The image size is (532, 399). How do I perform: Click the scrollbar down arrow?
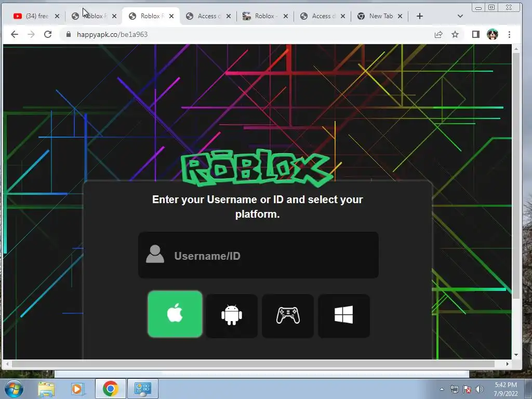click(516, 355)
